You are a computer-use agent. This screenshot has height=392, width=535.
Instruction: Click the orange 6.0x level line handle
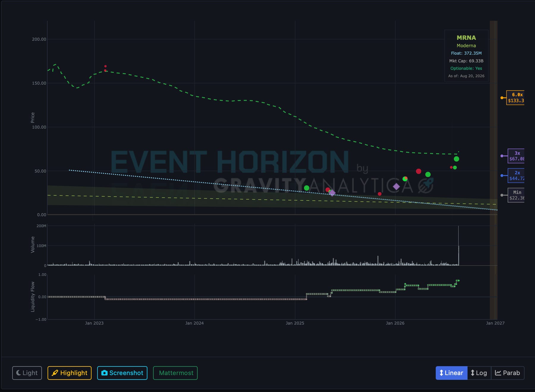click(x=502, y=98)
